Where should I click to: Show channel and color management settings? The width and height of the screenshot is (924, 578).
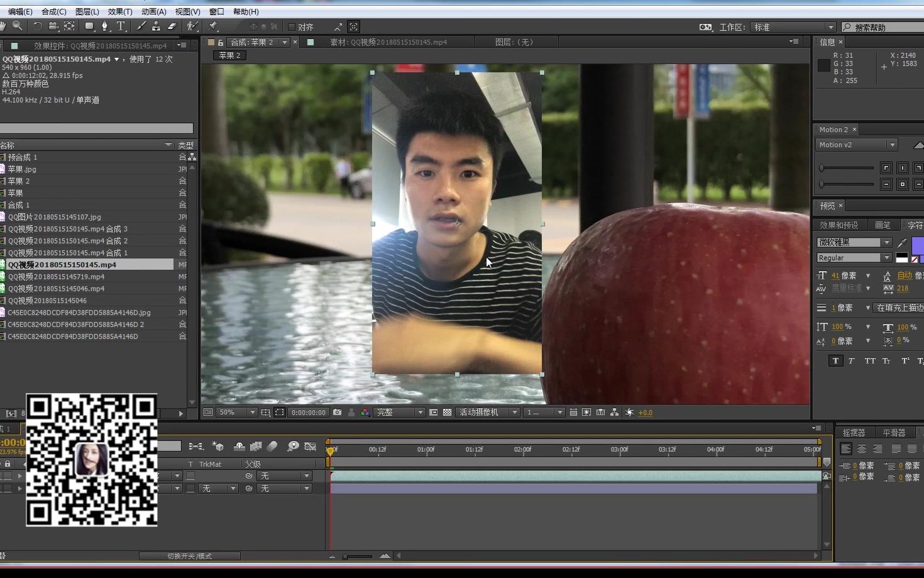(365, 413)
